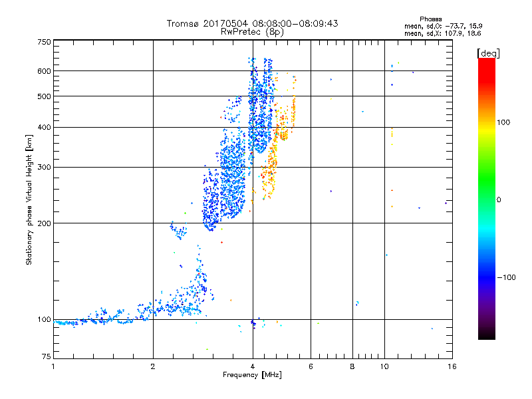The width and height of the screenshot is (532, 399).
Task: Click colorbar tick label '-100'
Action: (x=506, y=277)
